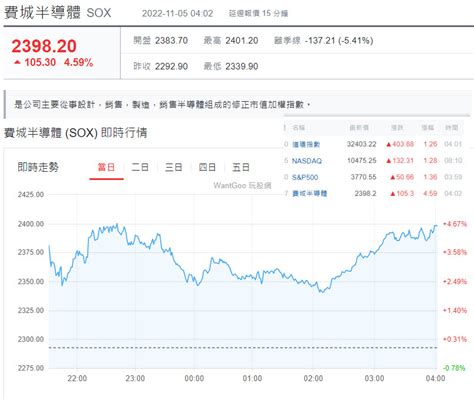Open the NASDAQ index link
This screenshot has width=474, height=400.
pyautogui.click(x=307, y=161)
